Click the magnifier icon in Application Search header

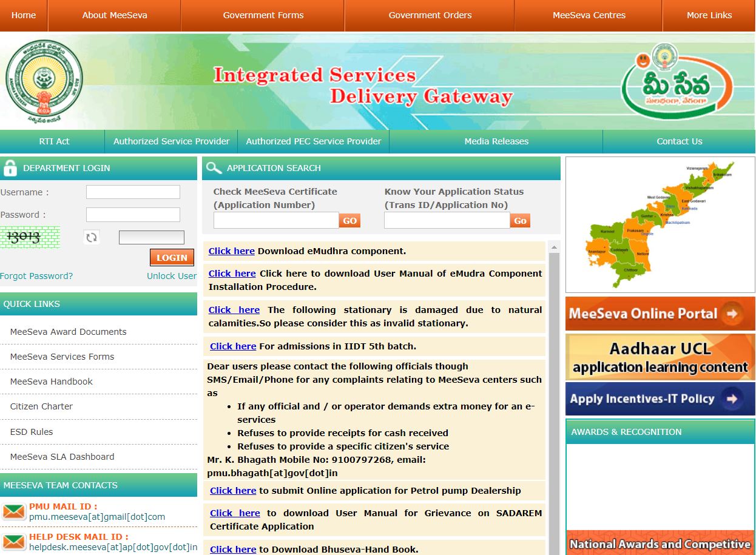[x=212, y=168]
